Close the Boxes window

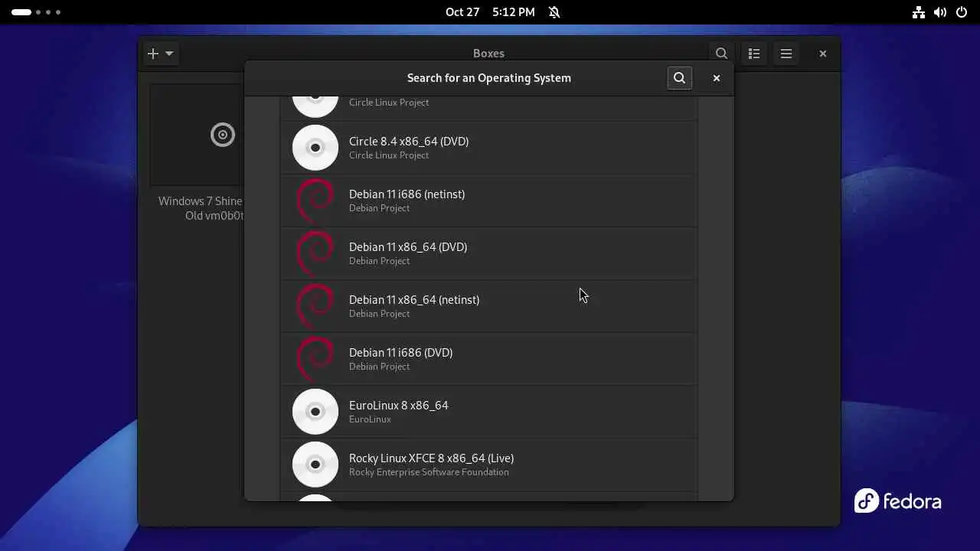(x=823, y=54)
